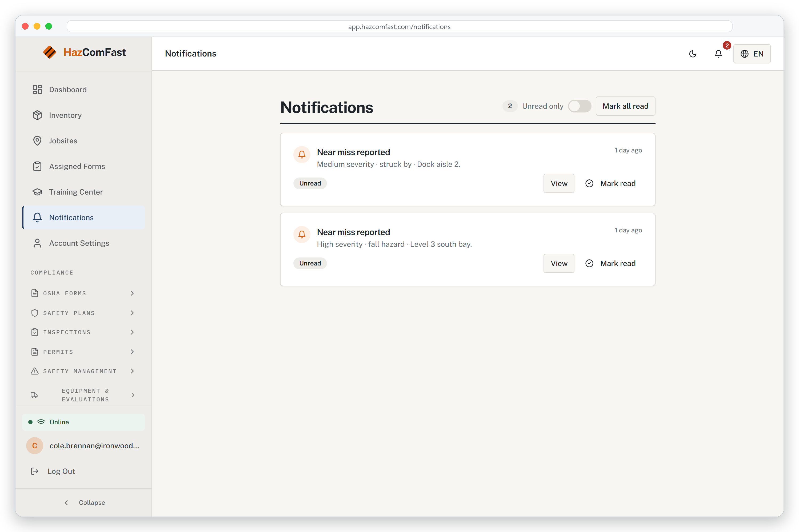
Task: Click the Online wifi status icon
Action: [41, 422]
